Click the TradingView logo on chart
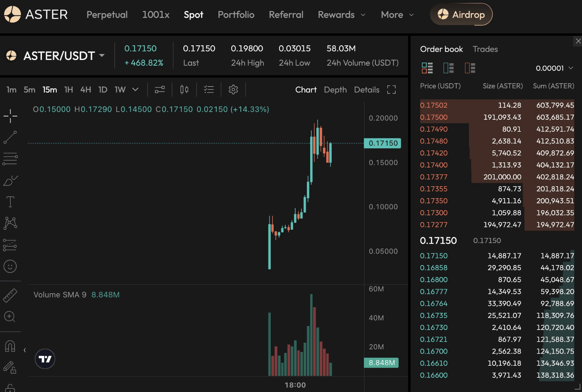This screenshot has width=582, height=392. [x=45, y=359]
